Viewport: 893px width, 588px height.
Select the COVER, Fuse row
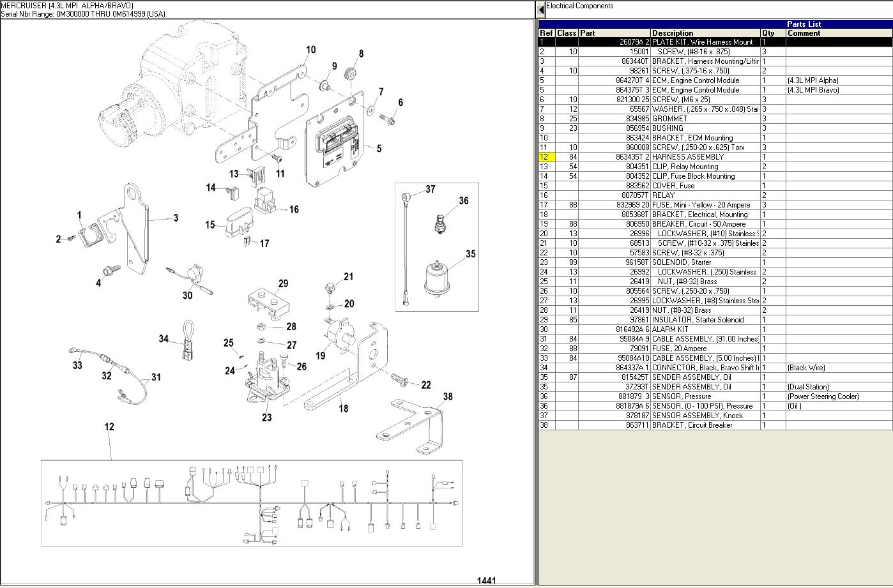click(x=715, y=186)
